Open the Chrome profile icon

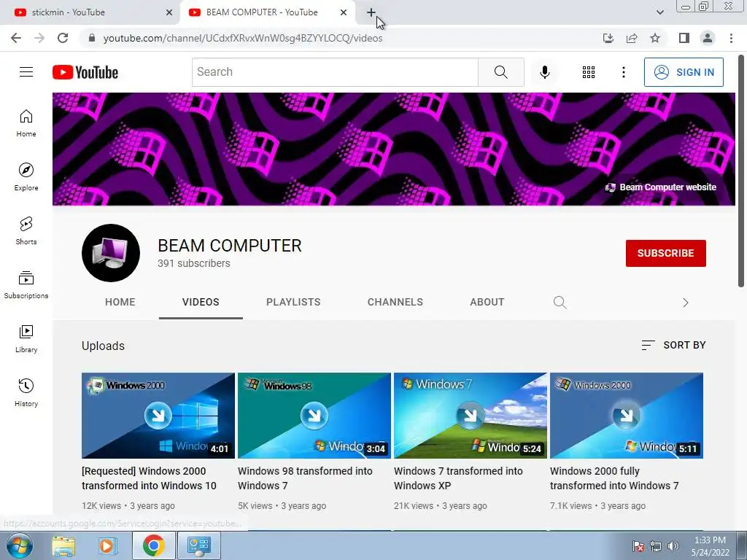pos(708,38)
